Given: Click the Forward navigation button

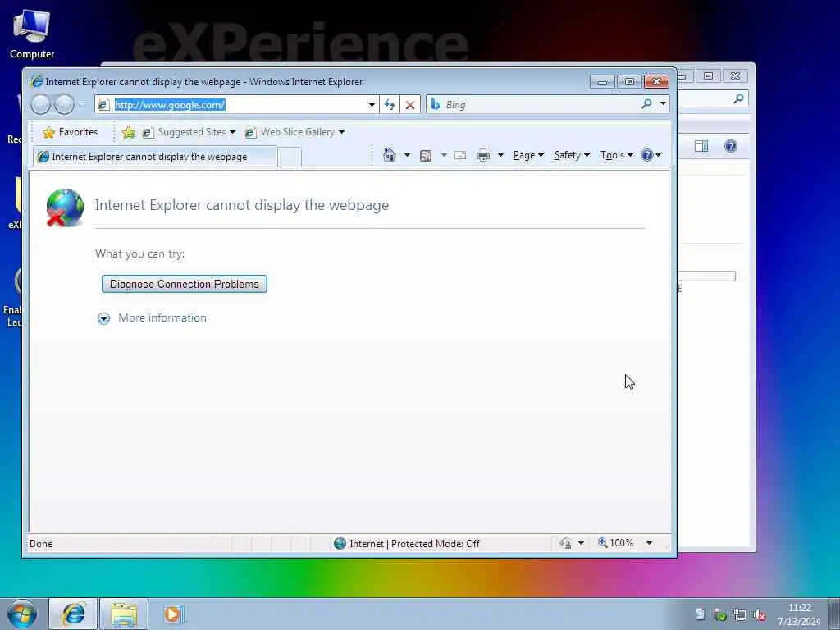Looking at the screenshot, I should point(64,104).
